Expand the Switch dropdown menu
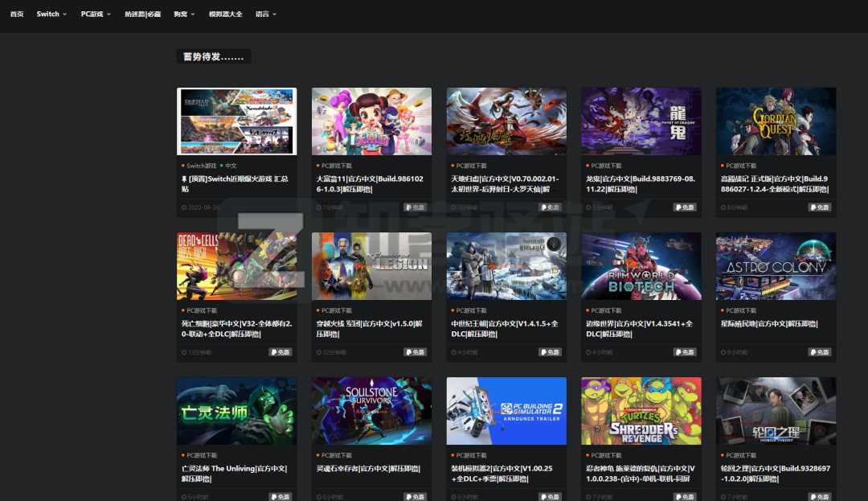 pyautogui.click(x=51, y=14)
